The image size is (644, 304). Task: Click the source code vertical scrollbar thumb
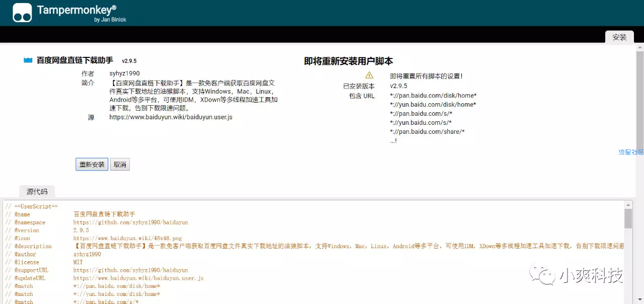tap(628, 219)
